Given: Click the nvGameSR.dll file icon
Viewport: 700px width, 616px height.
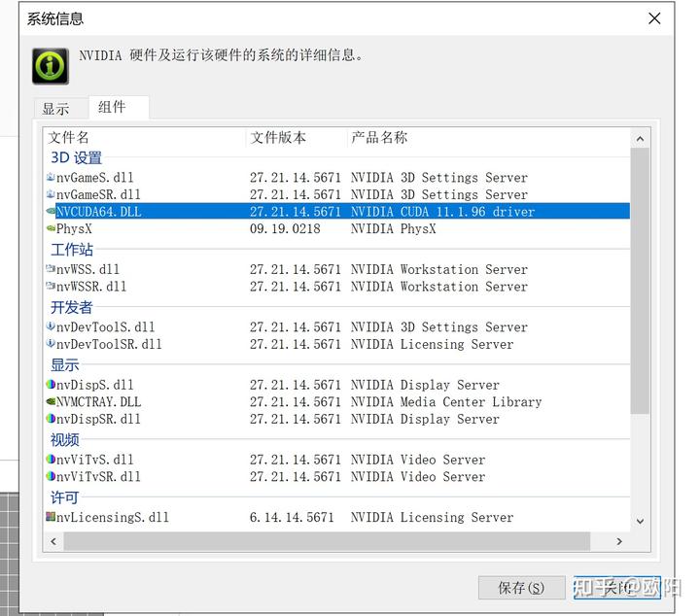Looking at the screenshot, I should coord(51,194).
